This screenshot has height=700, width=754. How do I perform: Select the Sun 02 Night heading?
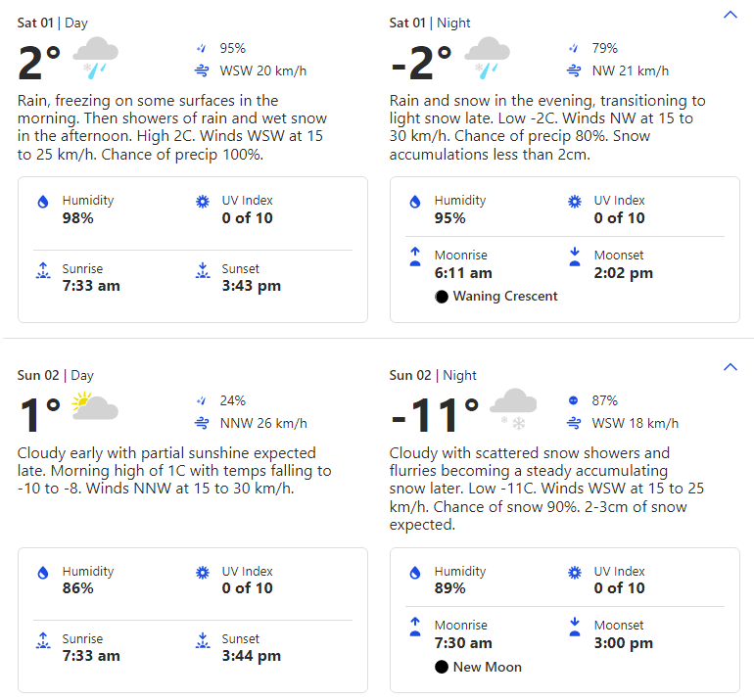(433, 375)
